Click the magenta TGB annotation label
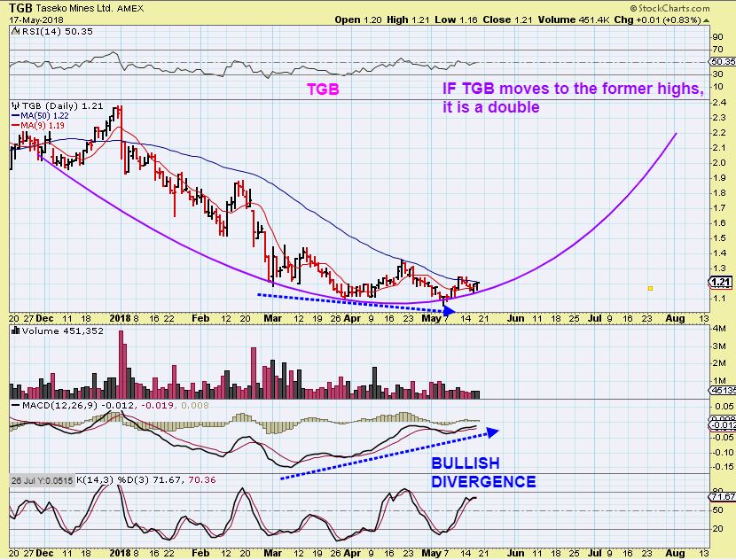This screenshot has width=736, height=560. click(x=323, y=89)
